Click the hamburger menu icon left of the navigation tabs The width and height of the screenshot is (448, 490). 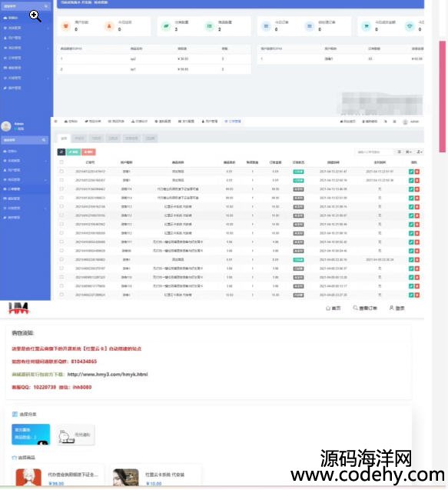[x=56, y=122]
